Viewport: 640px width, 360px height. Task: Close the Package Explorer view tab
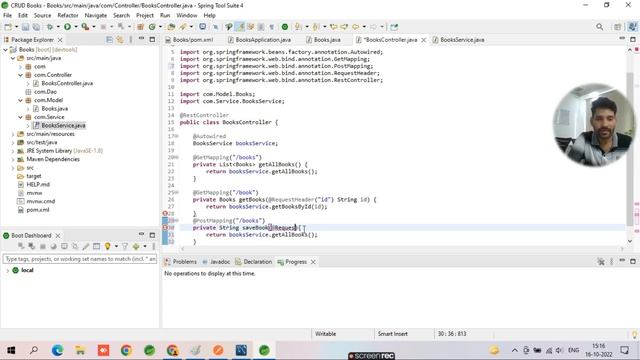[60, 40]
